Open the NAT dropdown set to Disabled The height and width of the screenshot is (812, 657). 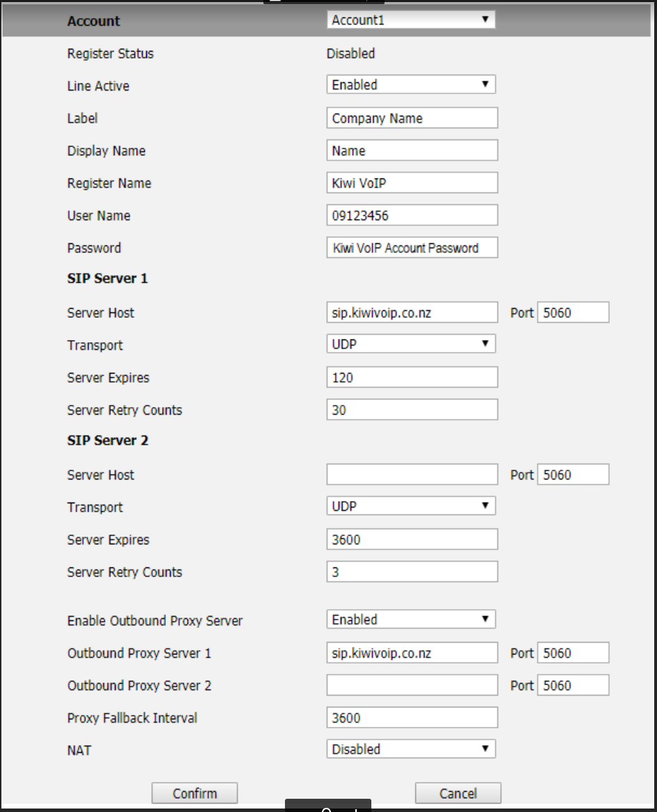pyautogui.click(x=411, y=749)
